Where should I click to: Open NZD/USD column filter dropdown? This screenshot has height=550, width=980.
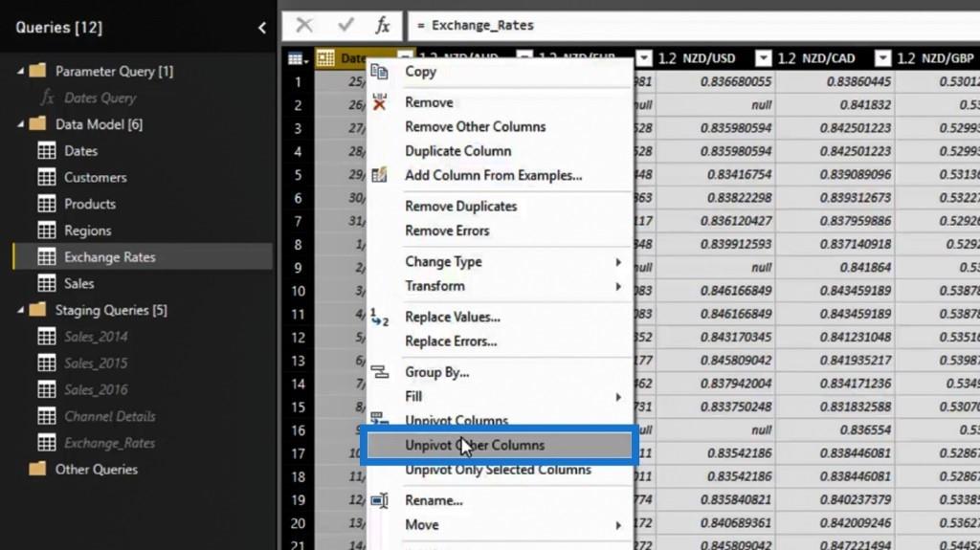click(x=763, y=58)
